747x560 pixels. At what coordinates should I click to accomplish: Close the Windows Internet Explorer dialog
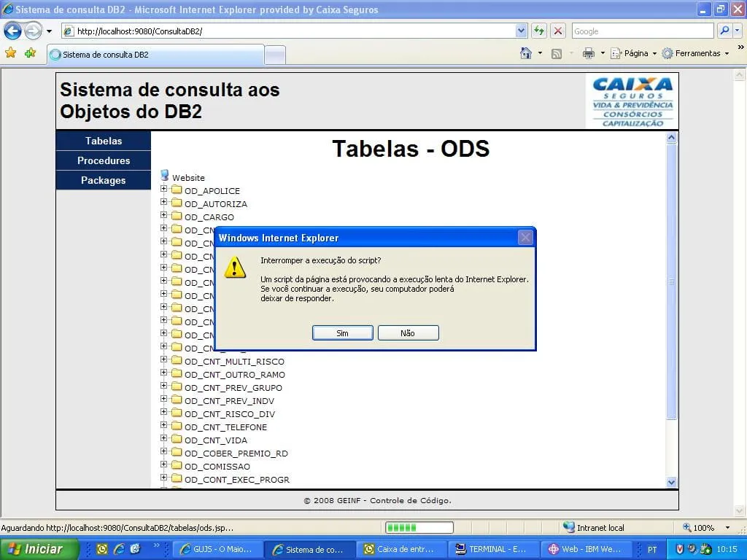(525, 238)
